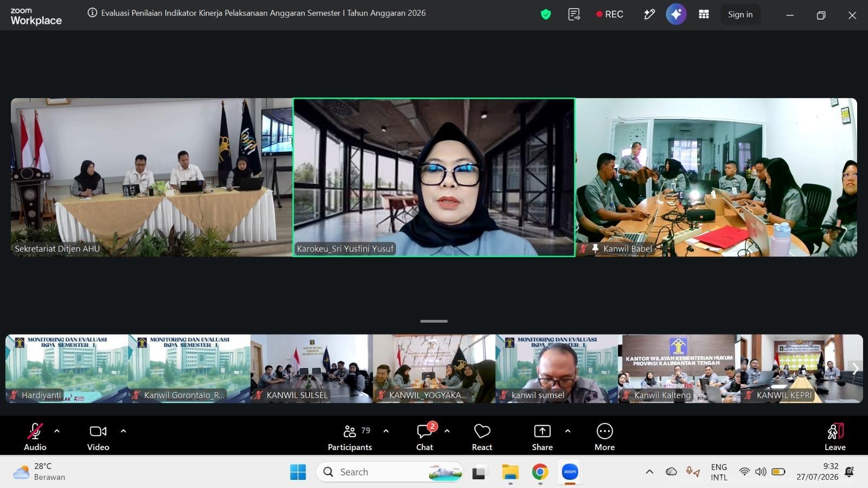The image size is (868, 488).
Task: Click Kanwil Kalteng participant thumbnail
Action: coord(679,369)
